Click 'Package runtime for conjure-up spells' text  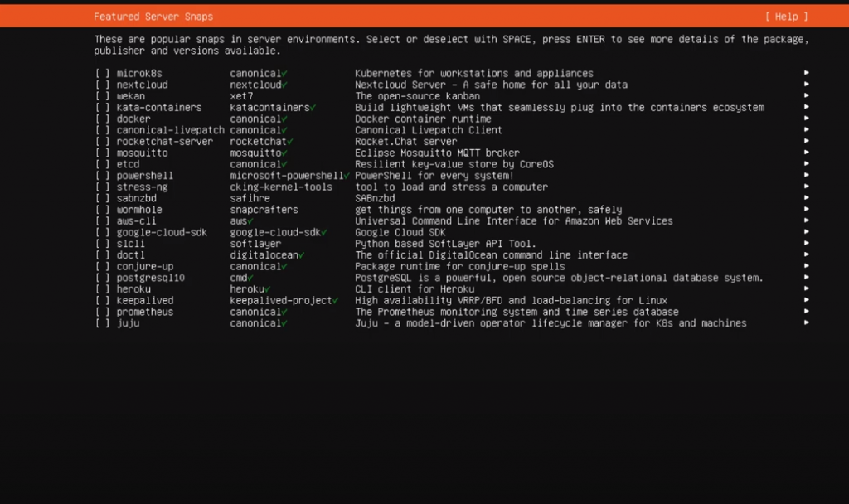tap(459, 266)
